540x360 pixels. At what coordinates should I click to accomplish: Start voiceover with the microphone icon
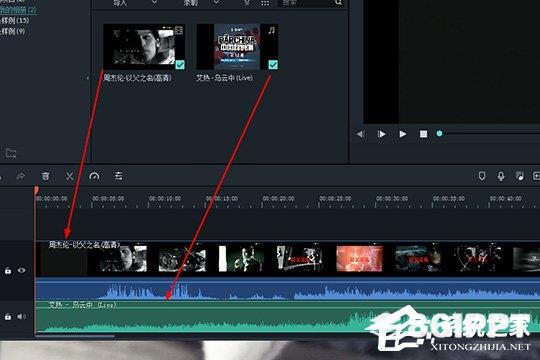pyautogui.click(x=501, y=176)
